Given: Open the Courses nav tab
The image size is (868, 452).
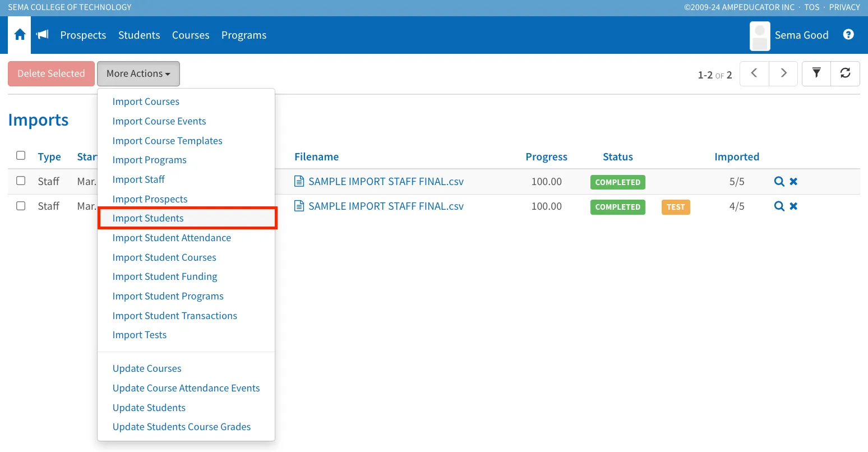Looking at the screenshot, I should click(x=191, y=35).
